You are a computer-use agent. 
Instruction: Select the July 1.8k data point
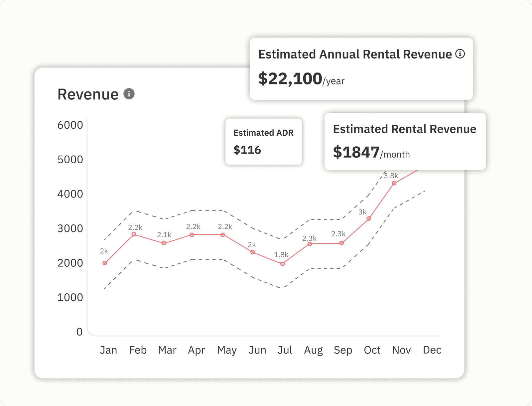(x=282, y=264)
